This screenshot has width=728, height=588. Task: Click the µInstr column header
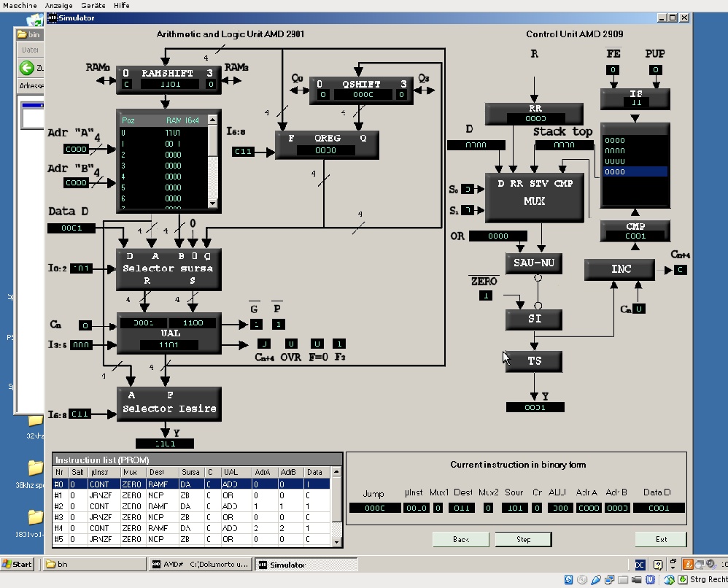click(104, 472)
